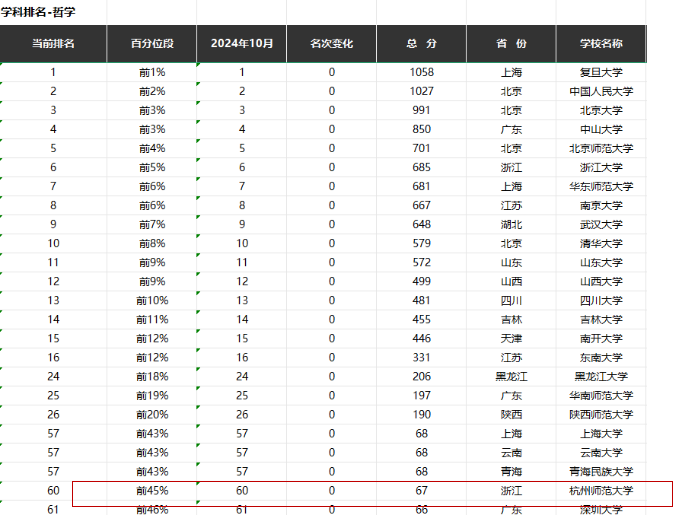Image resolution: width=674 pixels, height=515 pixels.
Task: Select the cell 青海民族大学
Action: tap(601, 471)
